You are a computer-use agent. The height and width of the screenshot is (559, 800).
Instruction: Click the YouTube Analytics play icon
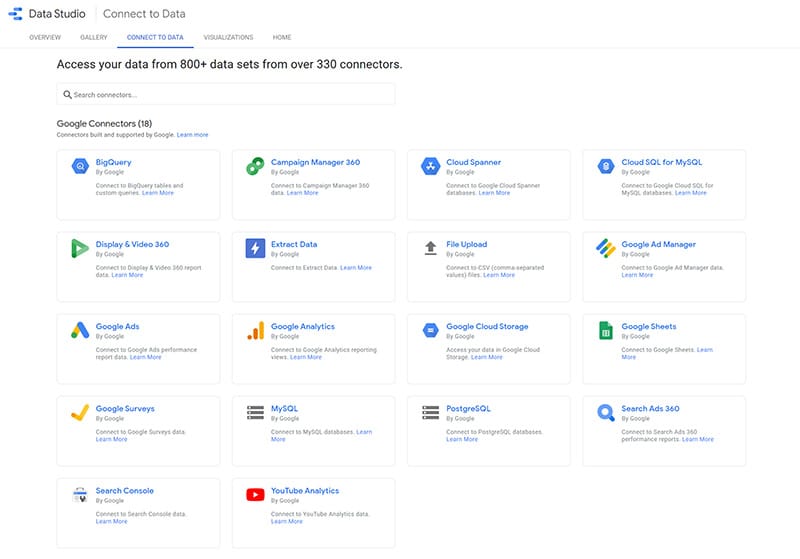tap(255, 495)
